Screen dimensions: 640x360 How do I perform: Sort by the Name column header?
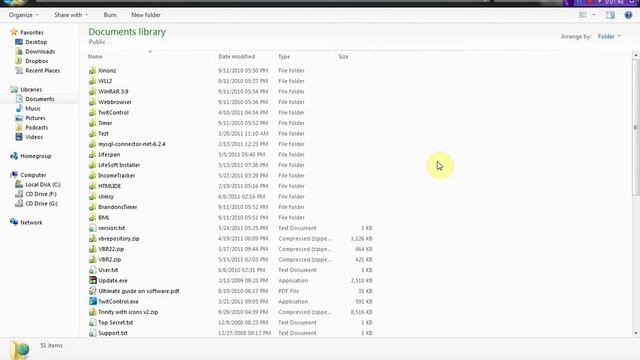pos(95,56)
